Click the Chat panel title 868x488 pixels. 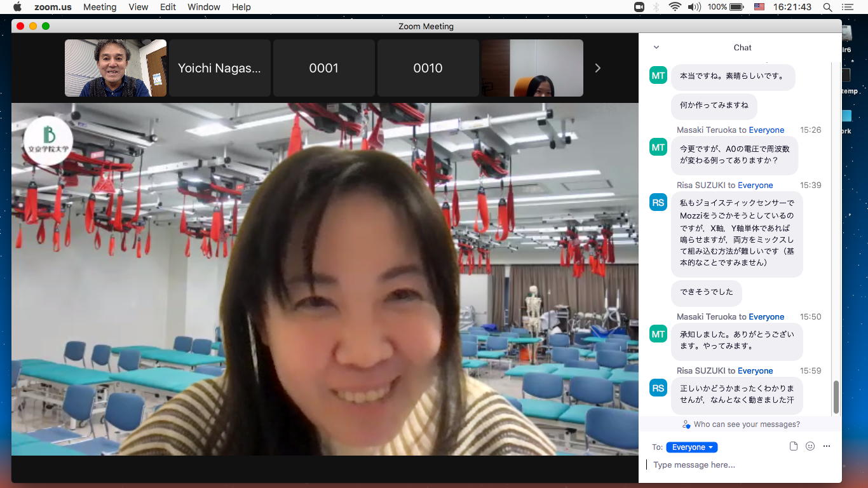coord(742,48)
